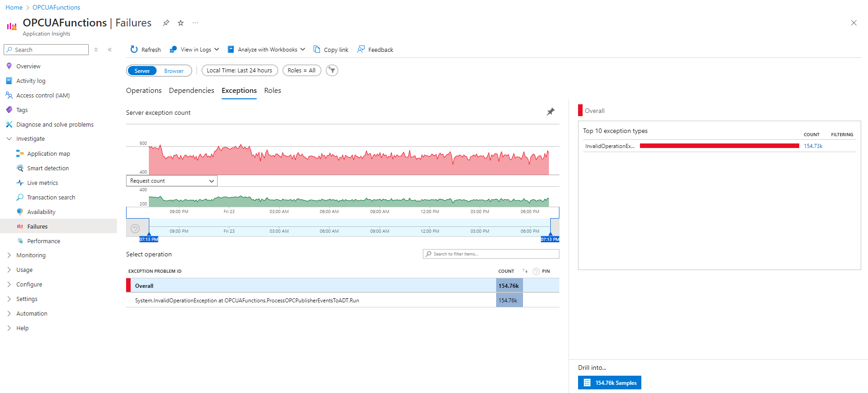Mark OPCUAFunctions as favorite with star
The height and width of the screenshot is (393, 868).
pos(181,23)
